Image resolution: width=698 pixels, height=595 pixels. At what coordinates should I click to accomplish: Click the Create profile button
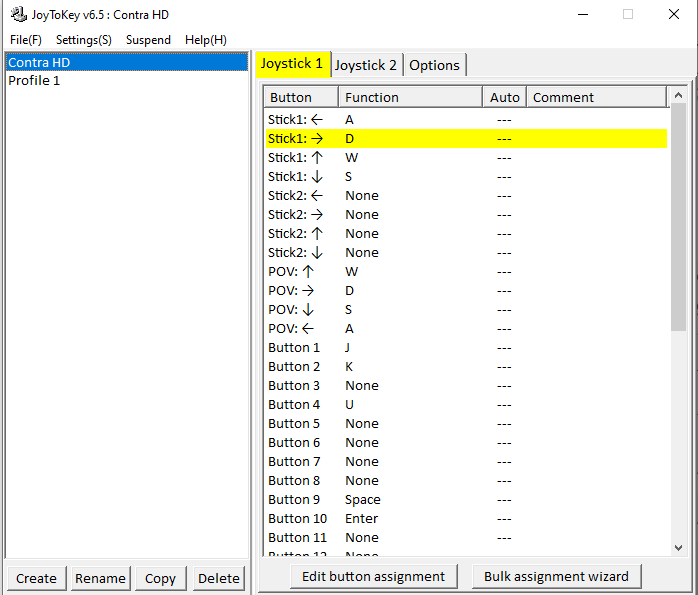pos(37,578)
